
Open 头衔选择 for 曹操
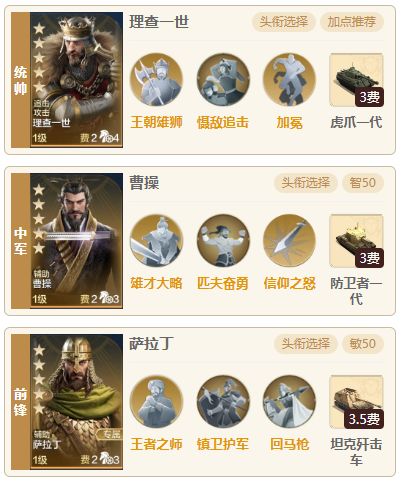[x=306, y=183]
